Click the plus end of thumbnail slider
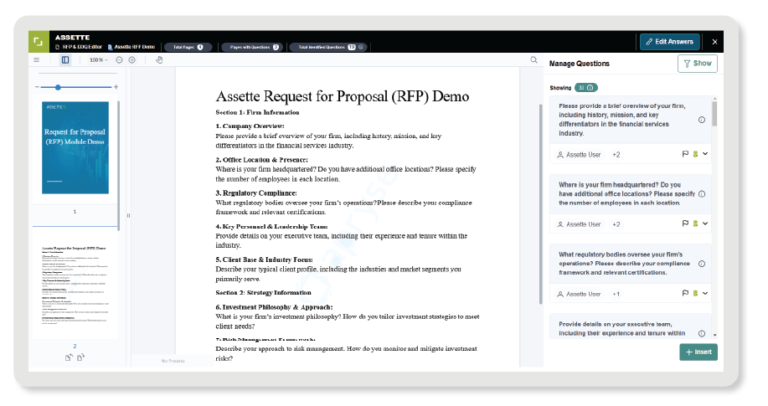This screenshot has width=768, height=406. pos(116,87)
